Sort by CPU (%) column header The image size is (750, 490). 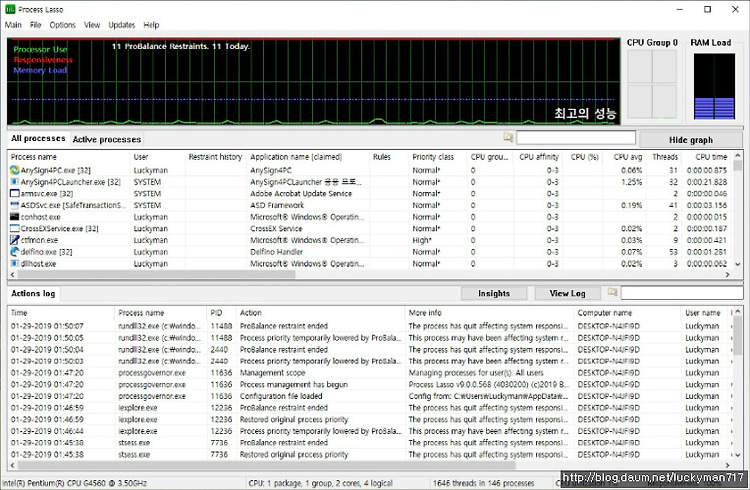(585, 157)
